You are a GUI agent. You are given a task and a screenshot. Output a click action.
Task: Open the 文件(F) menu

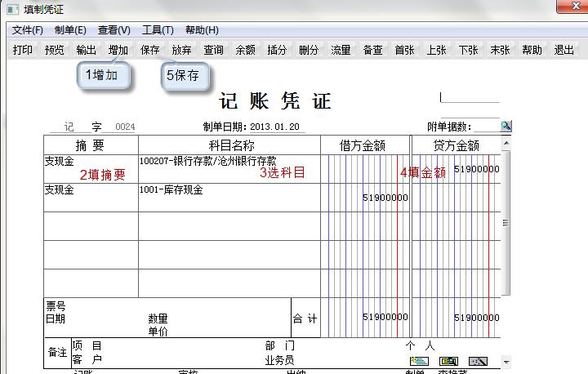[x=27, y=30]
